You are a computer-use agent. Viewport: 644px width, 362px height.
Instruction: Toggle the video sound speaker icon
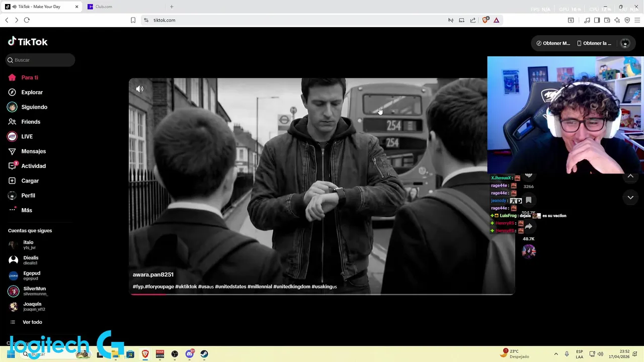(x=139, y=89)
